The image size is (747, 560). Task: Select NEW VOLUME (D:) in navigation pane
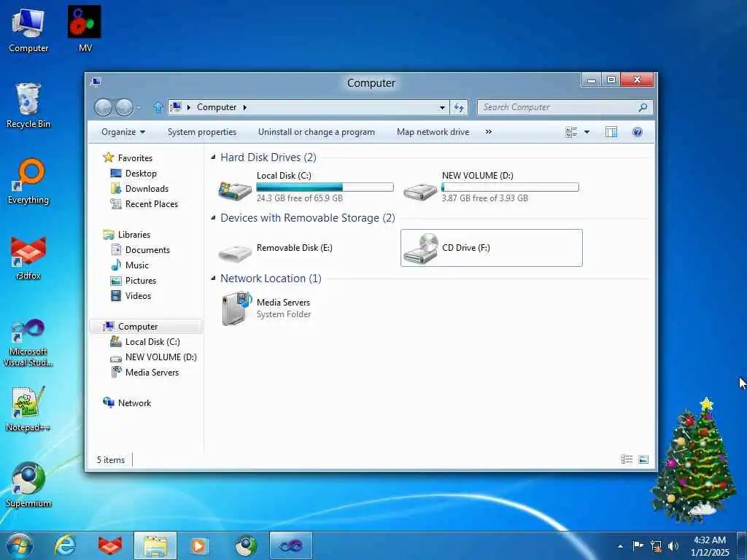(160, 357)
